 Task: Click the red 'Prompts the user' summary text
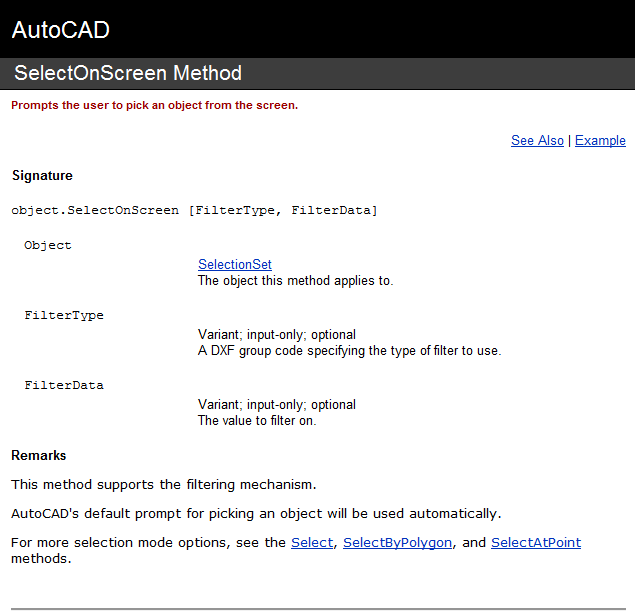tap(155, 105)
